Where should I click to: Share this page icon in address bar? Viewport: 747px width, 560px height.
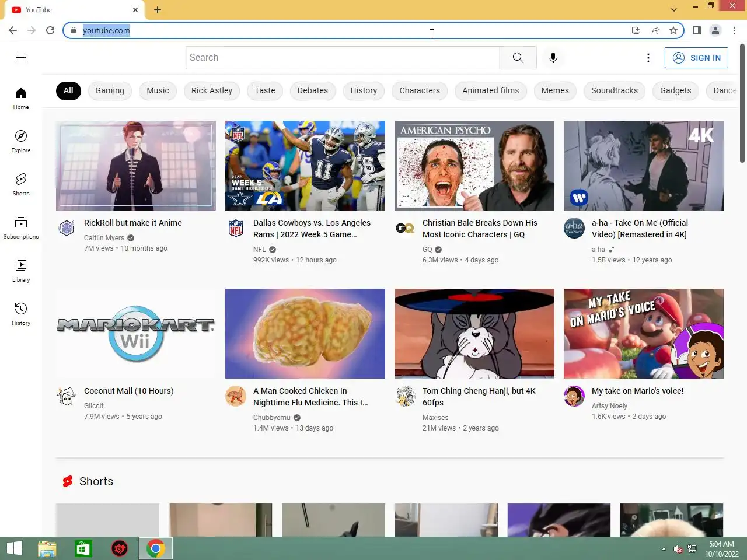pyautogui.click(x=655, y=30)
